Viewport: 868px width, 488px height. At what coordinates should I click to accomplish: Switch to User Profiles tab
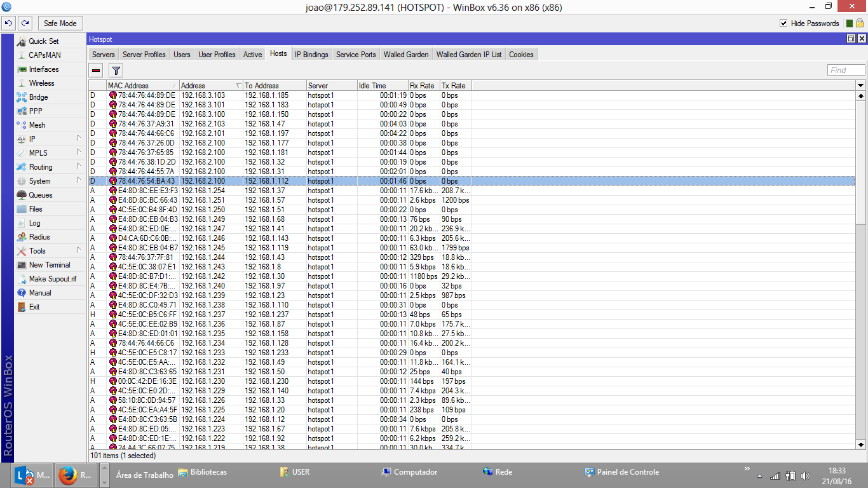pos(217,55)
